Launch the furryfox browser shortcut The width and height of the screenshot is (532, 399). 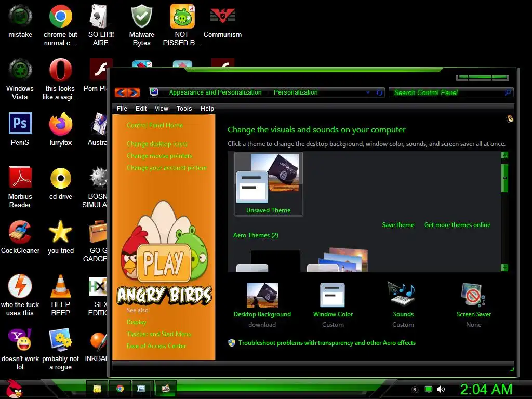[x=61, y=129]
